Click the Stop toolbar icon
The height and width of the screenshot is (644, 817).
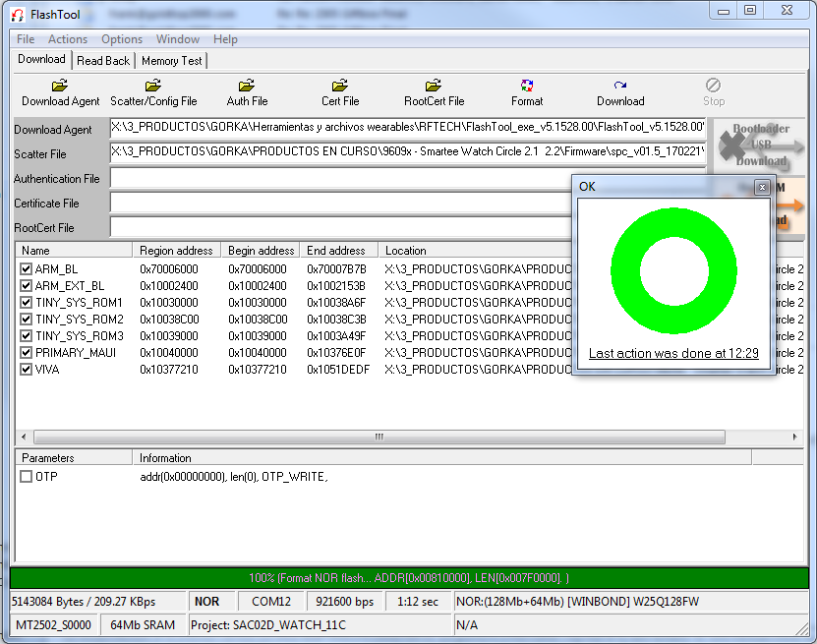point(714,87)
